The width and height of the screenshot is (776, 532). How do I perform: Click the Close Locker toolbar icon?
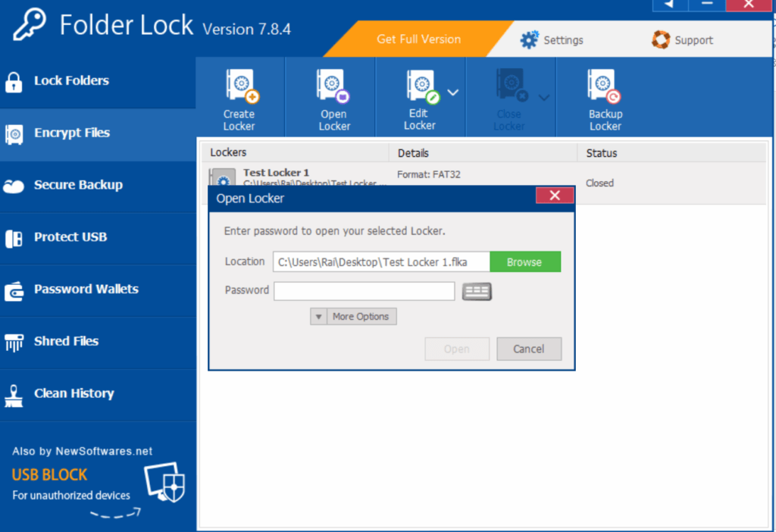[x=513, y=86]
